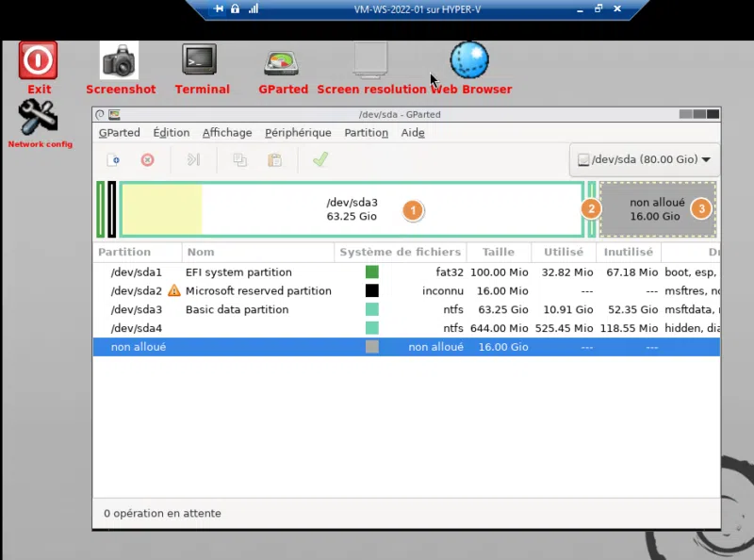
Task: Open the Périphérique menu
Action: 298,133
